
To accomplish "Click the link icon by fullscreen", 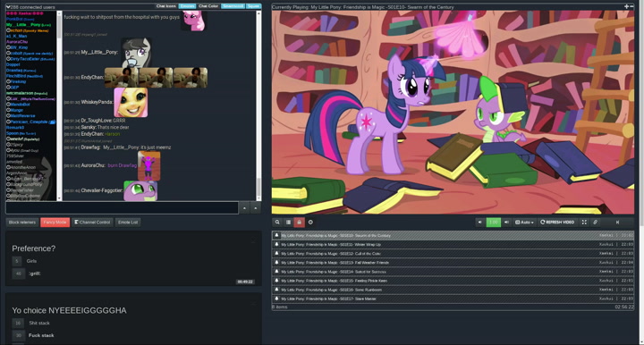I will coord(595,223).
